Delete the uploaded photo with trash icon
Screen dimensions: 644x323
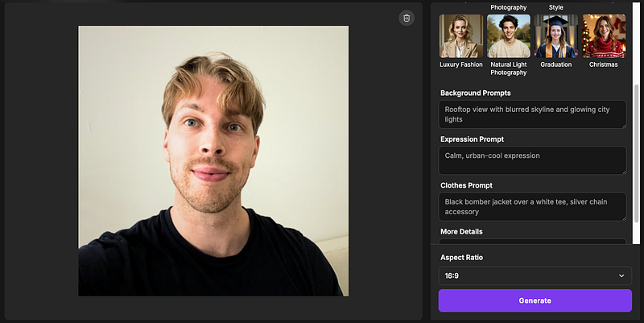(407, 18)
